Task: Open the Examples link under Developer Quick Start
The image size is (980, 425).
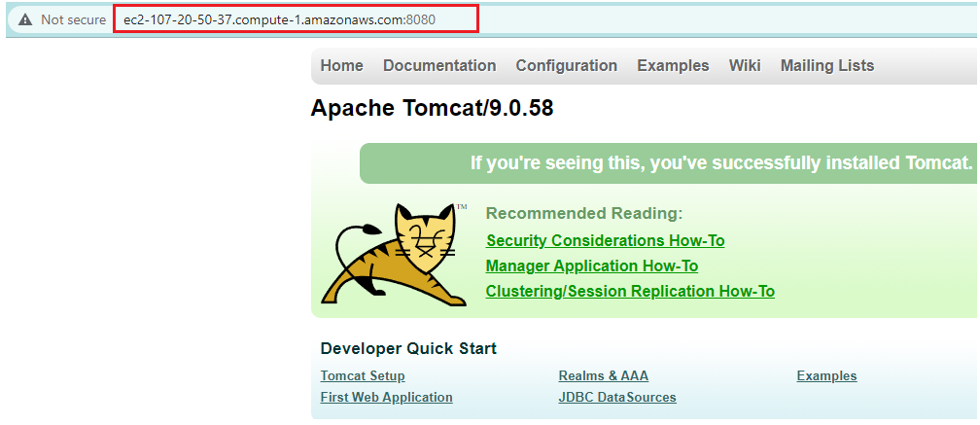Action: coord(826,376)
